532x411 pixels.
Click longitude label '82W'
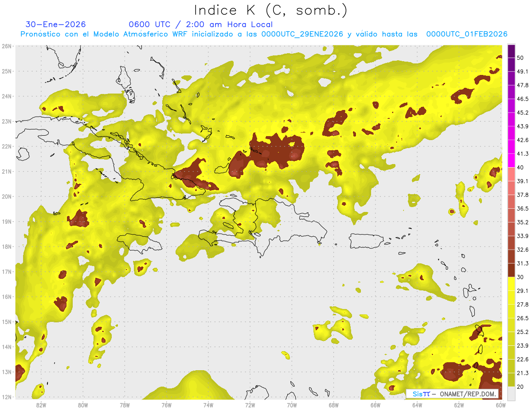pos(41,405)
